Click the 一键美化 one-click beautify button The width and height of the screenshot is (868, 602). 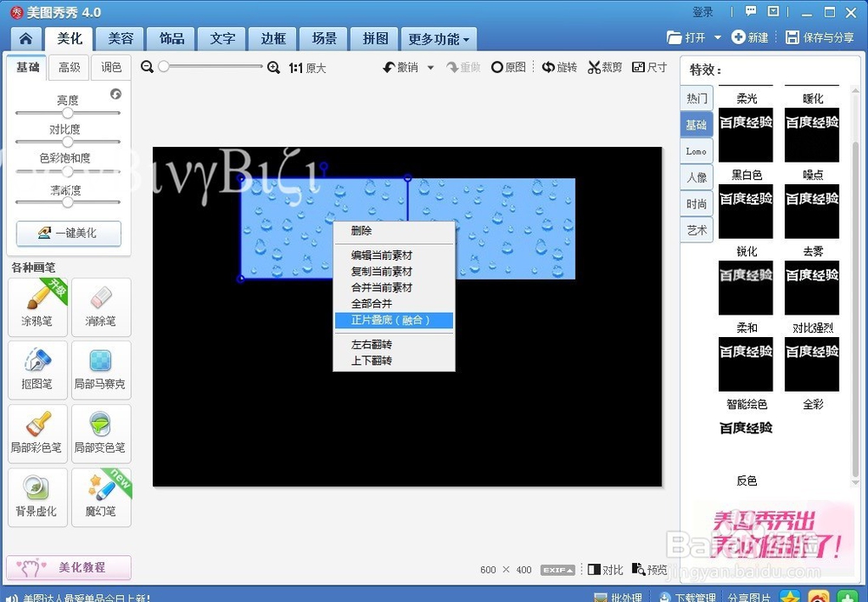coord(69,233)
